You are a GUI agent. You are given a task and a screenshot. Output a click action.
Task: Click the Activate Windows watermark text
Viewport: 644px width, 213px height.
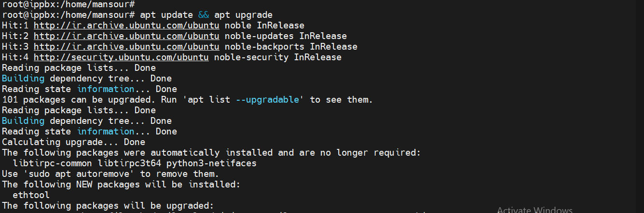click(534, 210)
